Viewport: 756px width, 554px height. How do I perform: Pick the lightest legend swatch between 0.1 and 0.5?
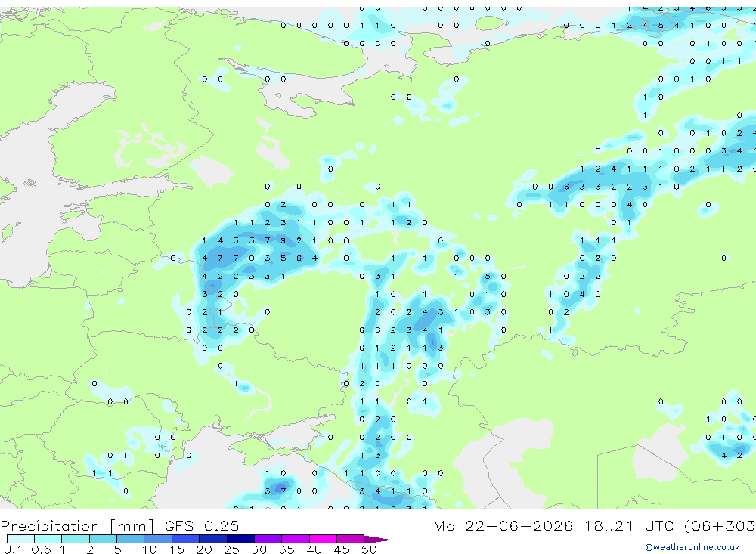pos(20,539)
